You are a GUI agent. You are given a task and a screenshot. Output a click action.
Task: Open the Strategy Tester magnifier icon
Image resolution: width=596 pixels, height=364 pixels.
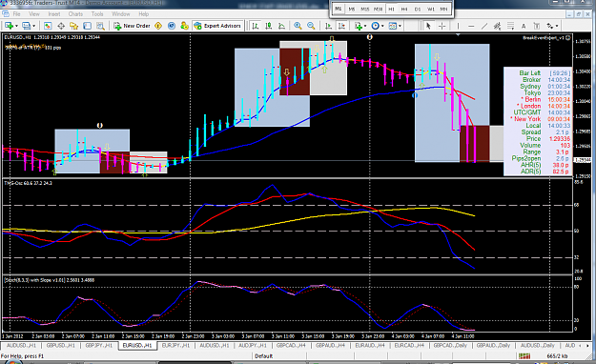tap(100, 26)
